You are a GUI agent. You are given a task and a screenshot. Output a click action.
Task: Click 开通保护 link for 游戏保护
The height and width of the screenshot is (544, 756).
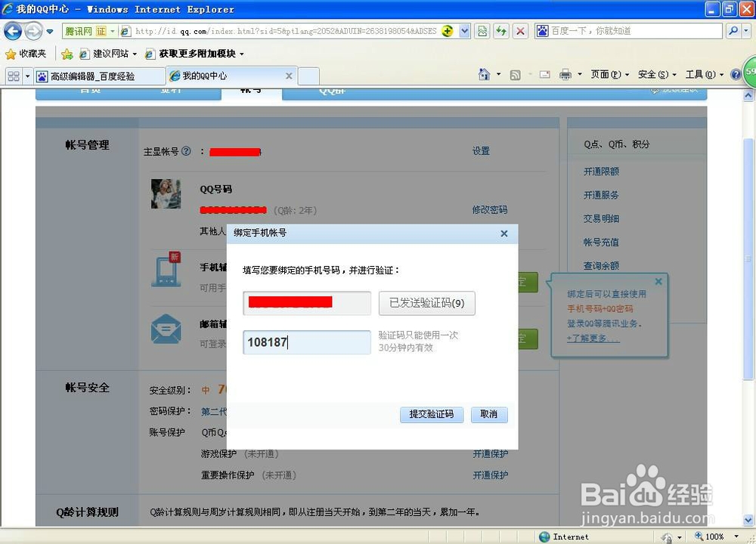491,454
